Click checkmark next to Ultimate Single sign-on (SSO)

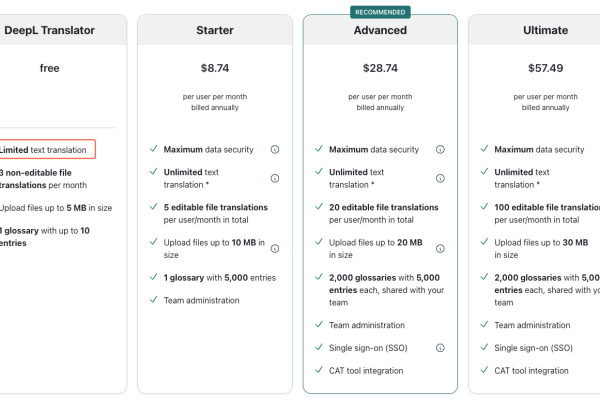(484, 347)
